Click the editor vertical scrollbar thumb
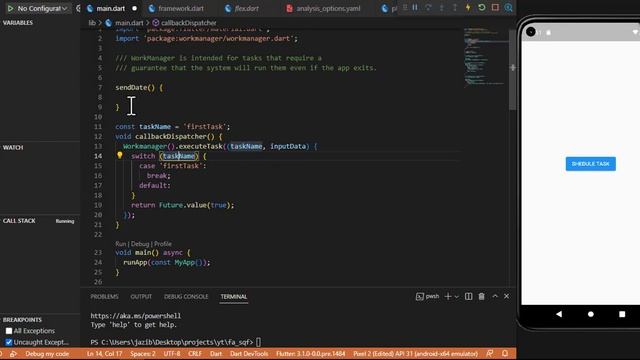The height and width of the screenshot is (360, 640). pos(512,69)
